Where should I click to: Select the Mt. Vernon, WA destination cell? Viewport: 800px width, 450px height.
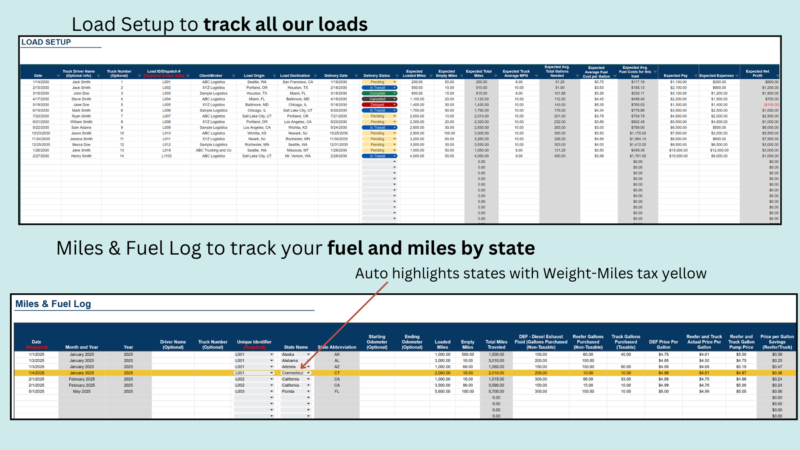pos(298,156)
